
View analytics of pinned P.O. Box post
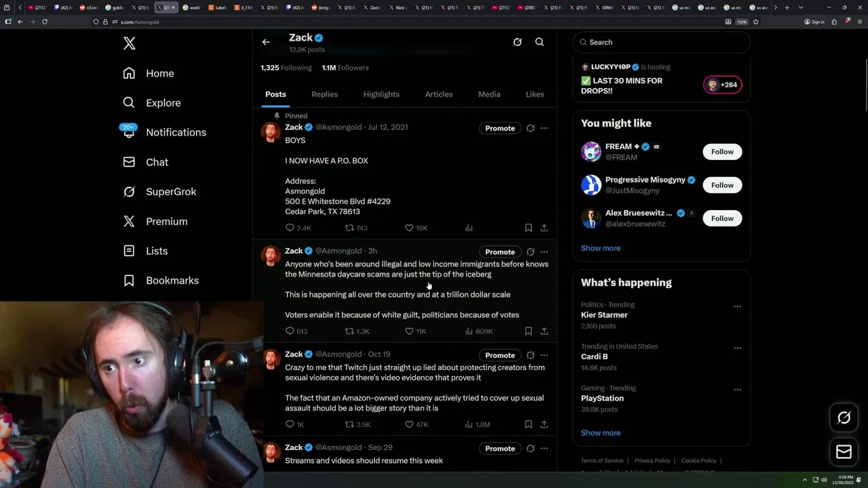(469, 228)
